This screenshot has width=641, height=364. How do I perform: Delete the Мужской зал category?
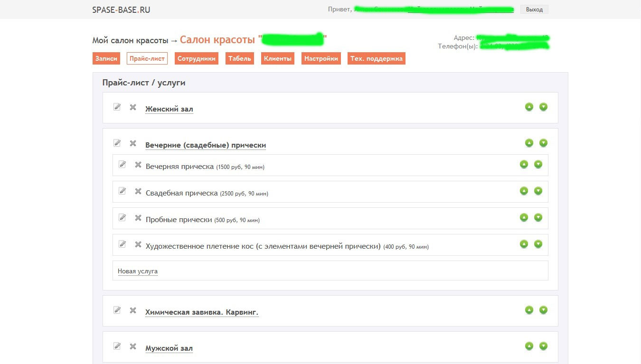[133, 346]
